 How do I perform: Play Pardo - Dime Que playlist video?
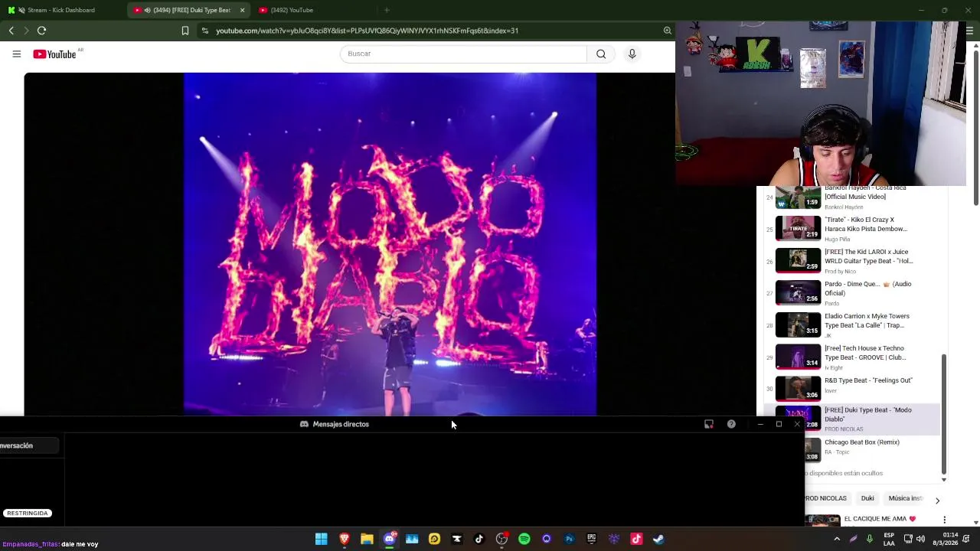click(853, 293)
